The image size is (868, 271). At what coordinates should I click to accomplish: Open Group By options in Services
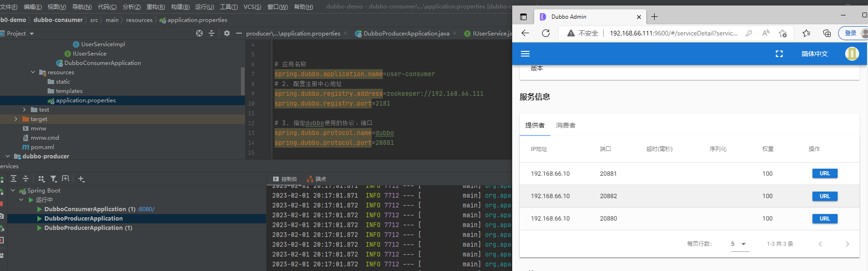42,178
